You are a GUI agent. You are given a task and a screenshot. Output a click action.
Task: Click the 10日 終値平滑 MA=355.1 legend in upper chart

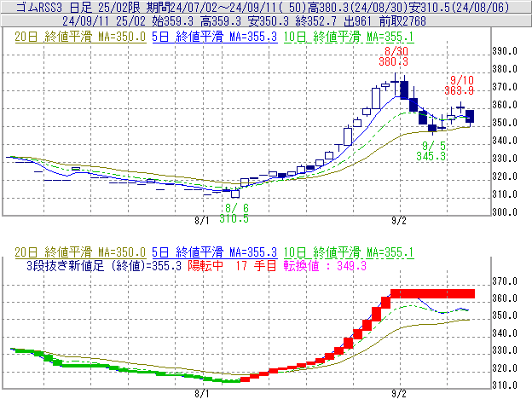click(349, 37)
